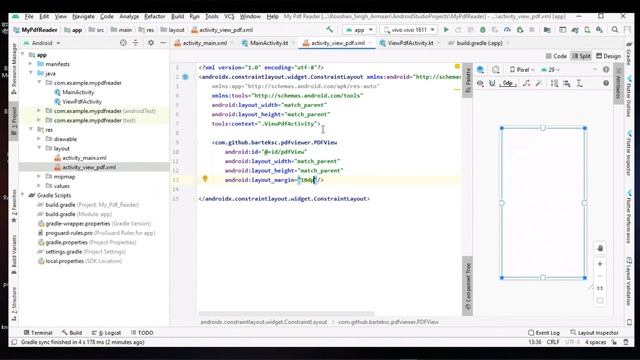Open Project panel settings gear
The height and width of the screenshot is (360, 640).
(x=151, y=43)
